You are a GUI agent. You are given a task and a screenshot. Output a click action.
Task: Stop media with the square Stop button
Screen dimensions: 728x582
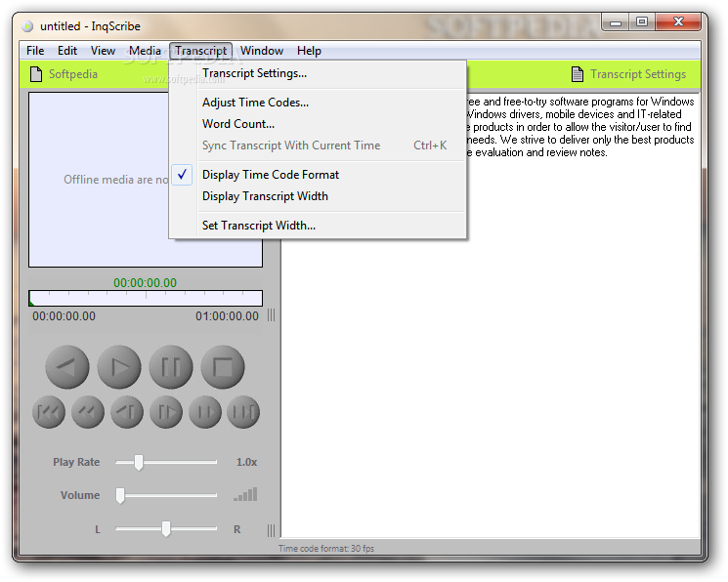point(223,367)
